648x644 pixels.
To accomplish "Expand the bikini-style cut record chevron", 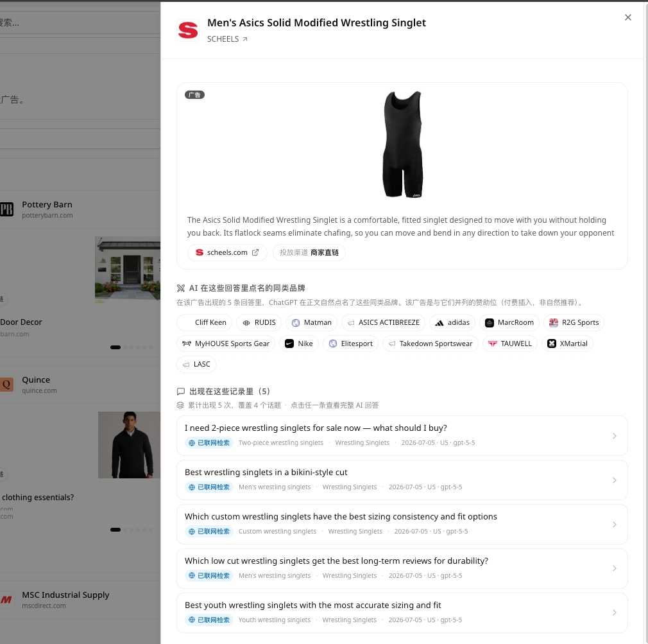I will (615, 480).
